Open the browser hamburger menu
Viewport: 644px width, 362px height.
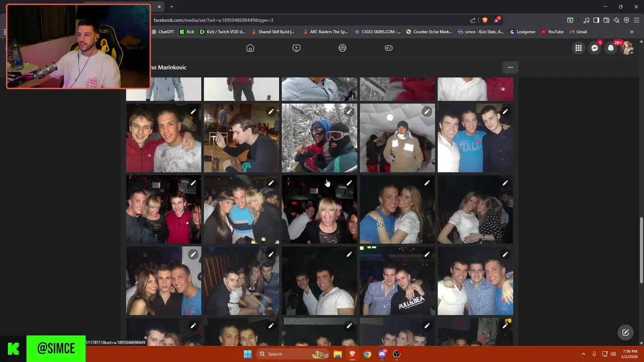tap(637, 20)
